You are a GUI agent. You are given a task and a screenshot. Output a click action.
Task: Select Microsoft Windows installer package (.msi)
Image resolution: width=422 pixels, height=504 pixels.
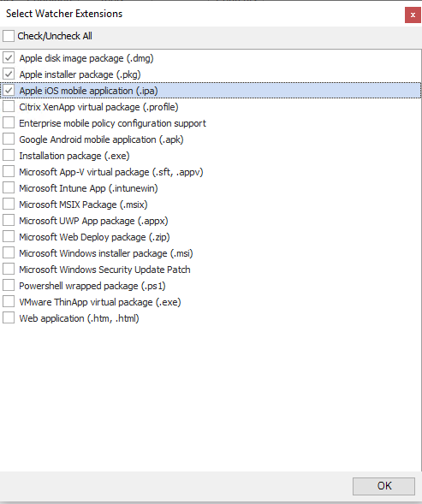(x=9, y=253)
